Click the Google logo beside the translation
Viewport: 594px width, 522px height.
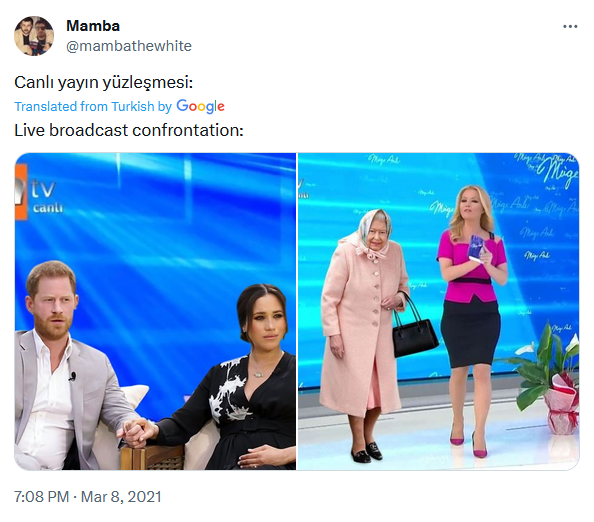(x=200, y=106)
